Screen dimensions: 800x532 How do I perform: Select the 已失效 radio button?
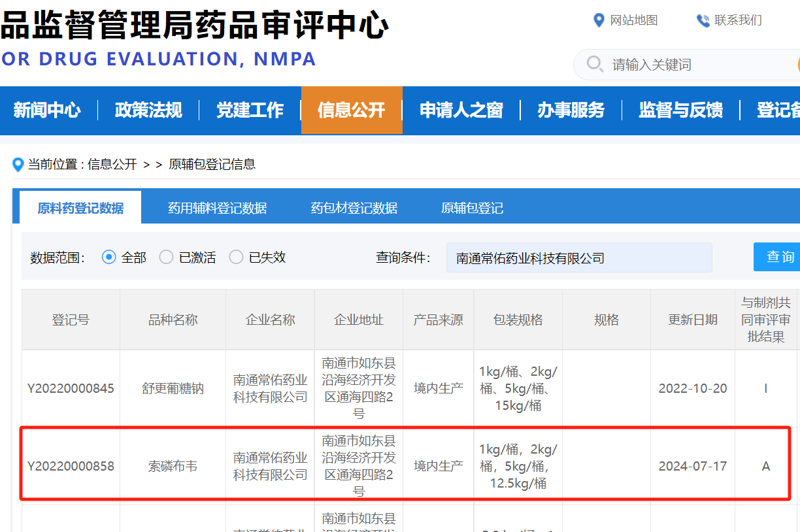[x=236, y=257]
